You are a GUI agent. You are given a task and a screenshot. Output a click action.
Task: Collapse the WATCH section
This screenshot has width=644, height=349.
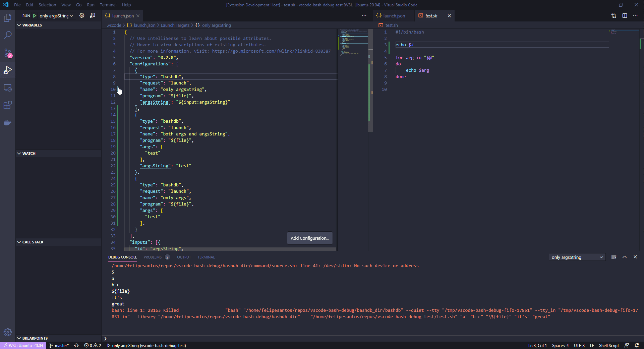click(59, 154)
